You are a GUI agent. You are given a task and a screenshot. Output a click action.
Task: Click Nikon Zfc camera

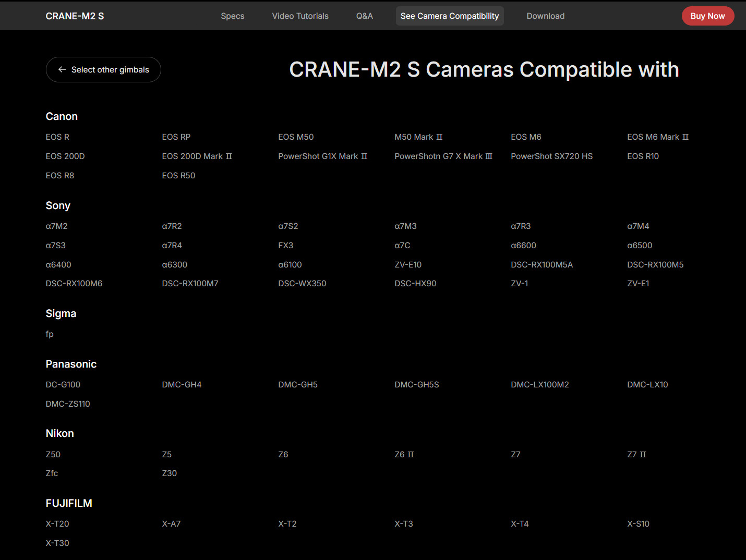52,473
